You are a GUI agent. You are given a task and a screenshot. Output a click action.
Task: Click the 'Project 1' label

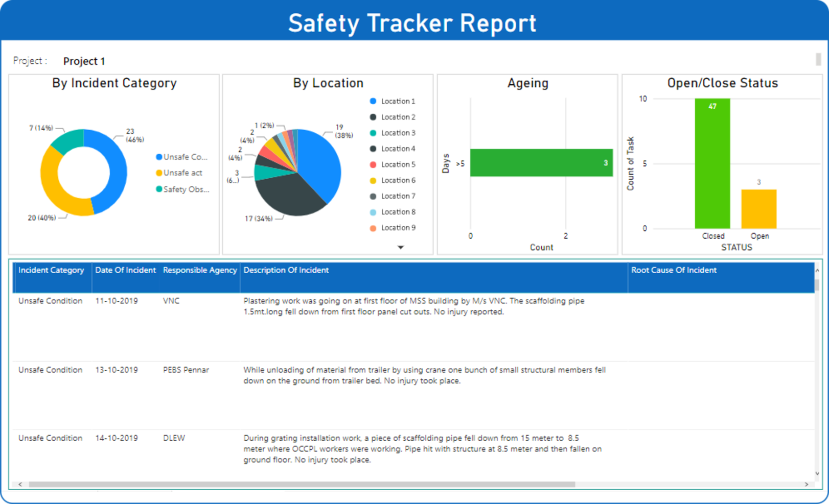pos(84,61)
